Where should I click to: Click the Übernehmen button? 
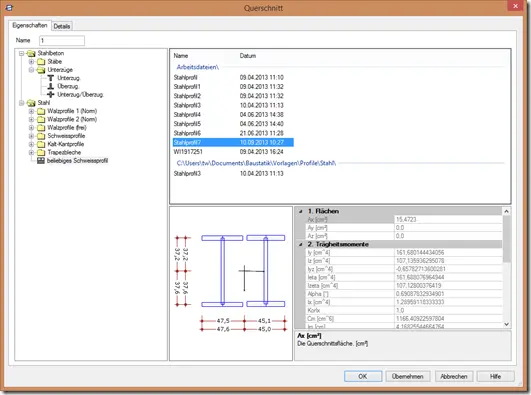click(407, 376)
